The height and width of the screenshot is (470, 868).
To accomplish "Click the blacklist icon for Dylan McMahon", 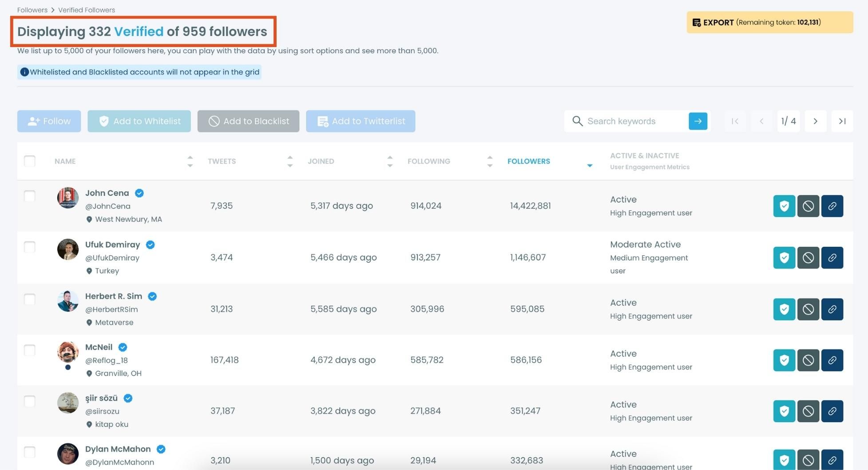I will tap(808, 460).
